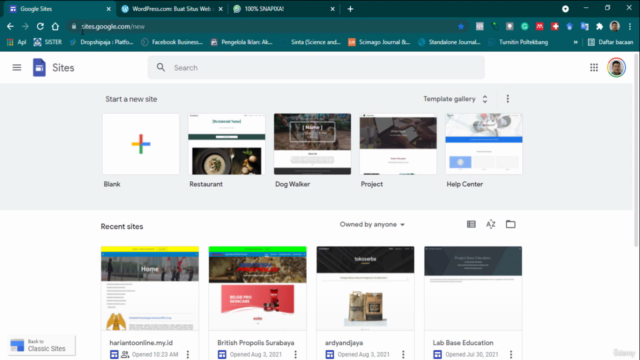Open the Lab Base Education site thumbnail
This screenshot has height=360, width=640.
point(473,288)
